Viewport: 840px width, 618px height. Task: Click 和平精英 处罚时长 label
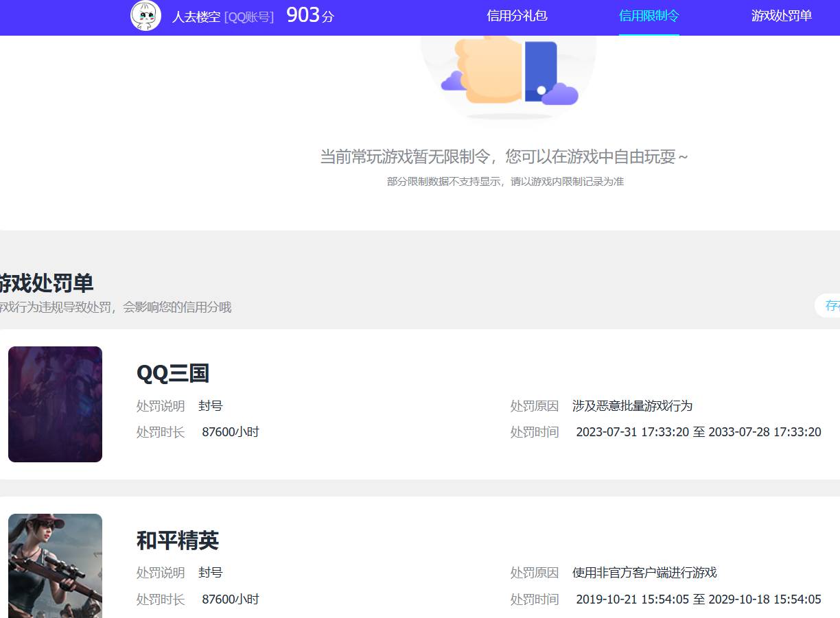(x=161, y=599)
